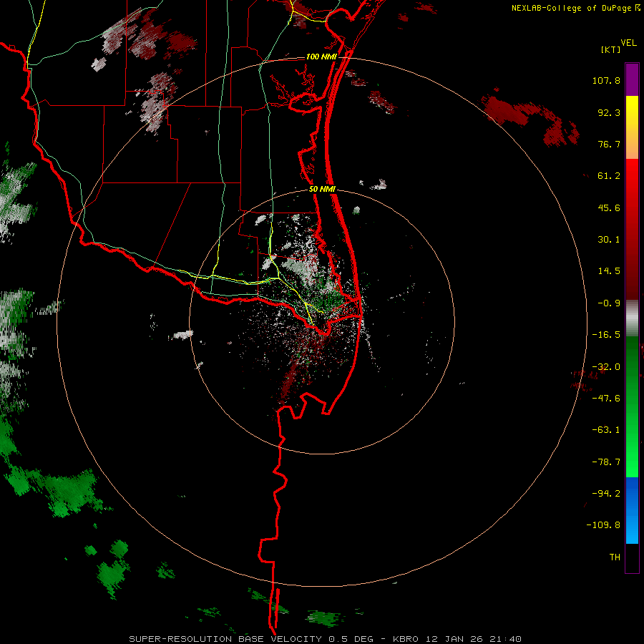Click the 50 NMI range ring label
Screen dimensions: 644x644
click(x=322, y=190)
